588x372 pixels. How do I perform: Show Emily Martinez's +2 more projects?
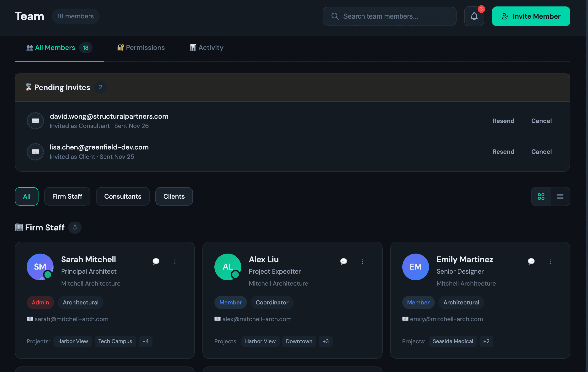coord(486,341)
